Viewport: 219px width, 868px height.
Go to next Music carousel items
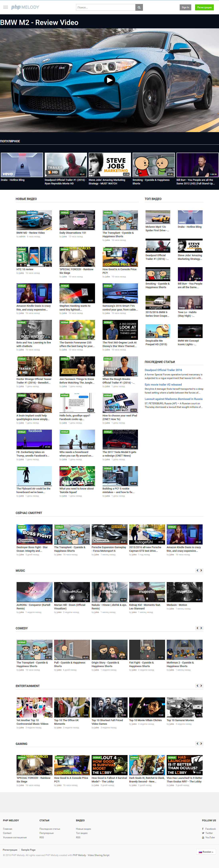pyautogui.click(x=201, y=570)
